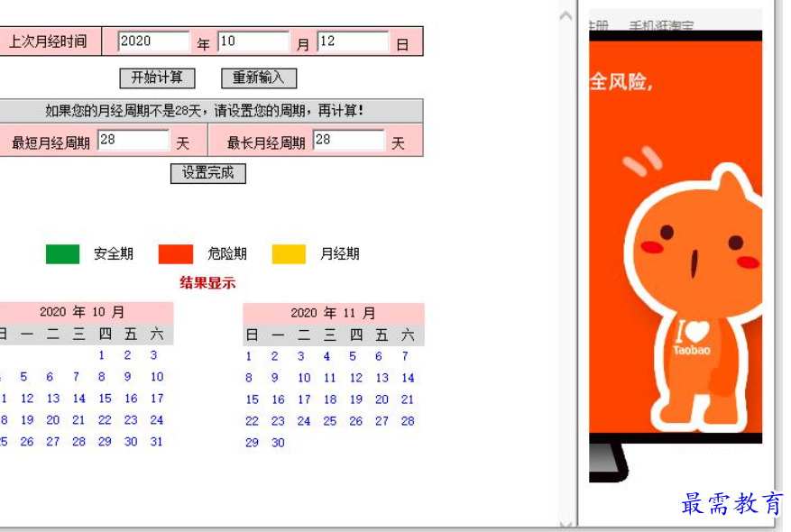Screen dimensions: 791x532
Task: Click the 开始计算 button
Action: coord(158,78)
